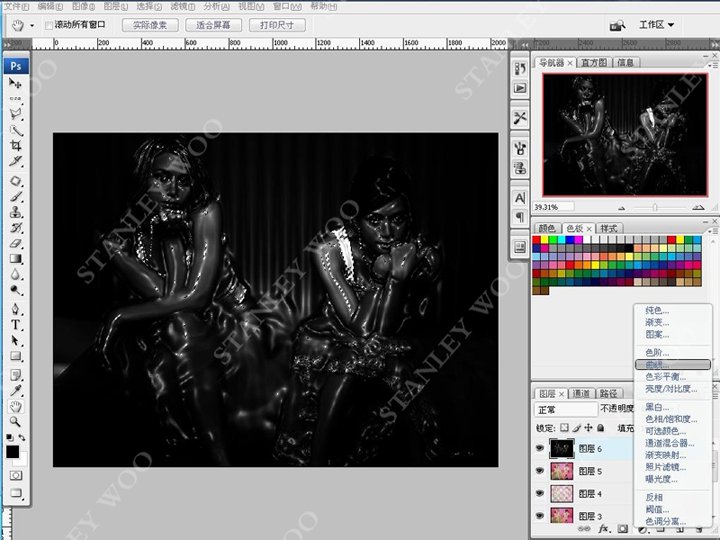Image resolution: width=720 pixels, height=540 pixels.
Task: Select the Pen tool
Action: [16, 309]
